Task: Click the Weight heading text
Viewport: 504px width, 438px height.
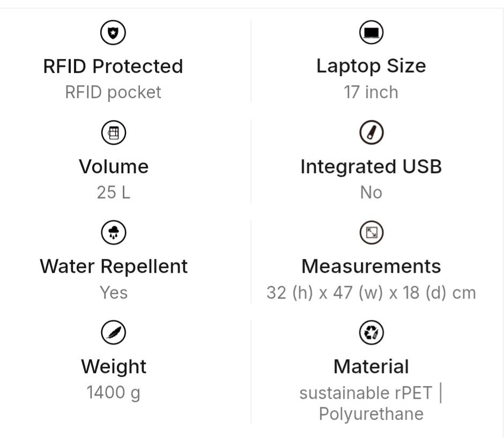Action: (x=114, y=366)
